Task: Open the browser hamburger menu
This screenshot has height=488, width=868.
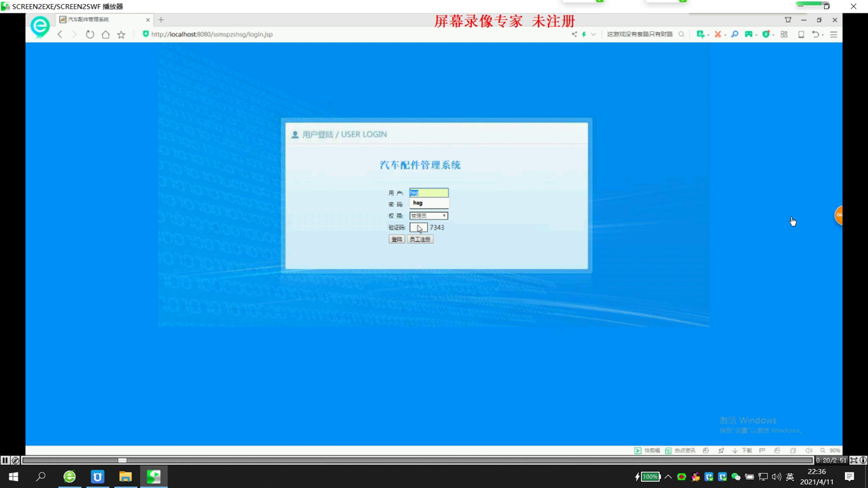Action: 833,34
